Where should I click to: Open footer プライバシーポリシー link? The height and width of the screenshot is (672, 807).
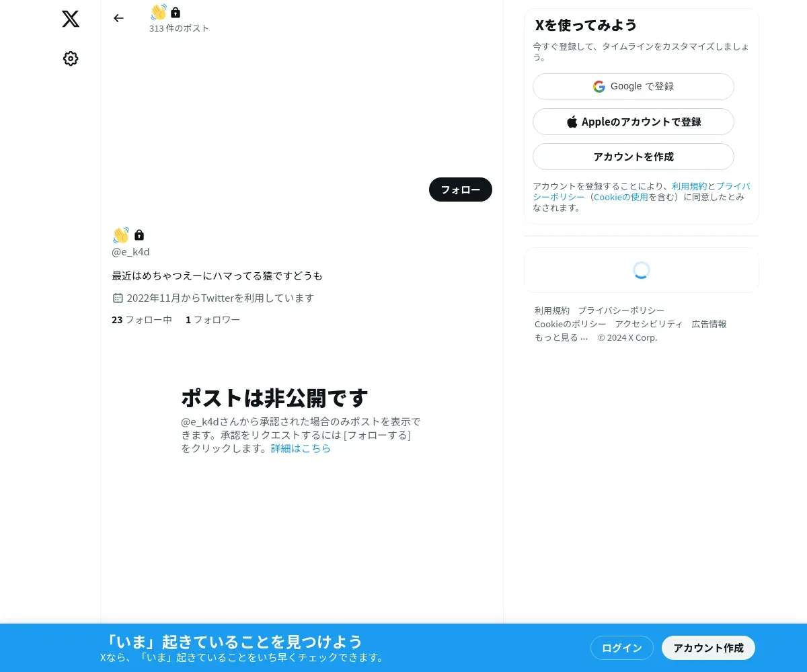coord(621,310)
